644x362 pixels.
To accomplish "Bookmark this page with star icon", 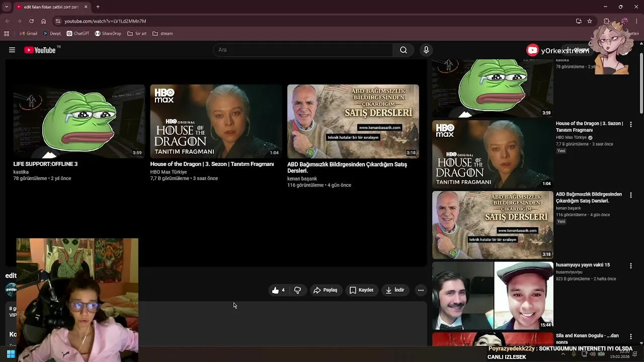I will [590, 21].
